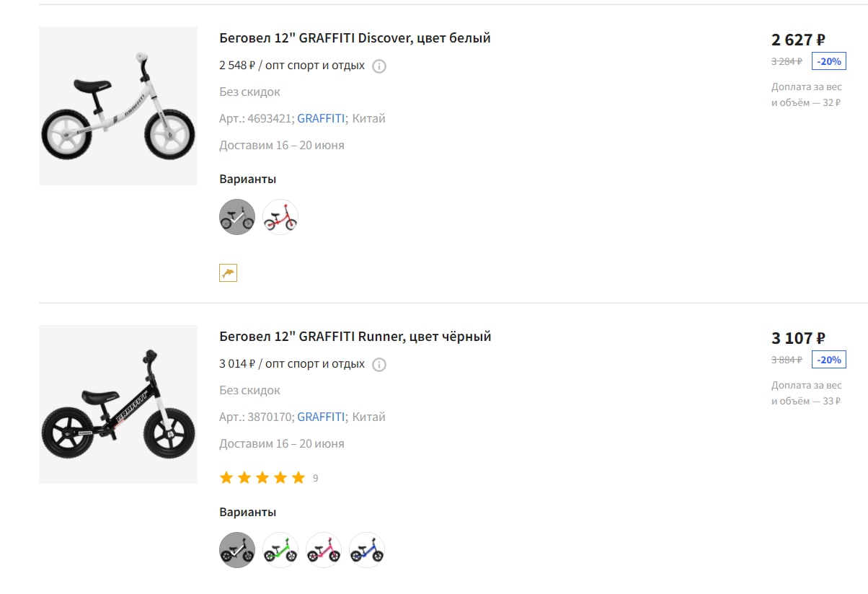Select white Discover balance bike variant
This screenshot has height=594, width=868.
point(237,217)
